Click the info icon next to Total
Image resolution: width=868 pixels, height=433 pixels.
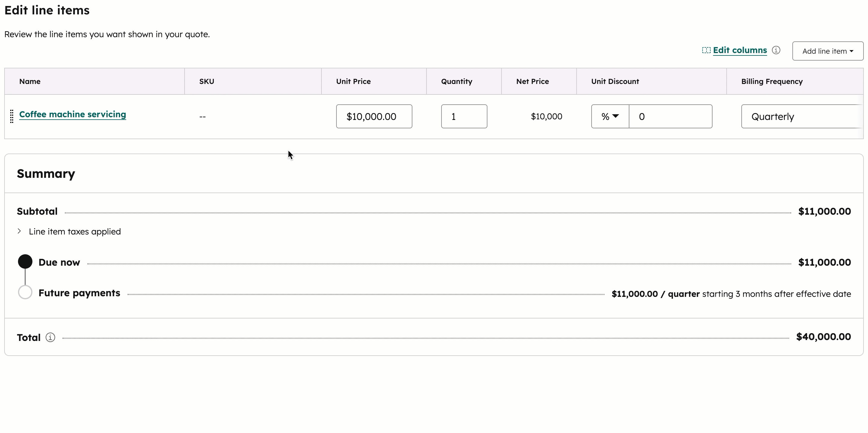50,337
